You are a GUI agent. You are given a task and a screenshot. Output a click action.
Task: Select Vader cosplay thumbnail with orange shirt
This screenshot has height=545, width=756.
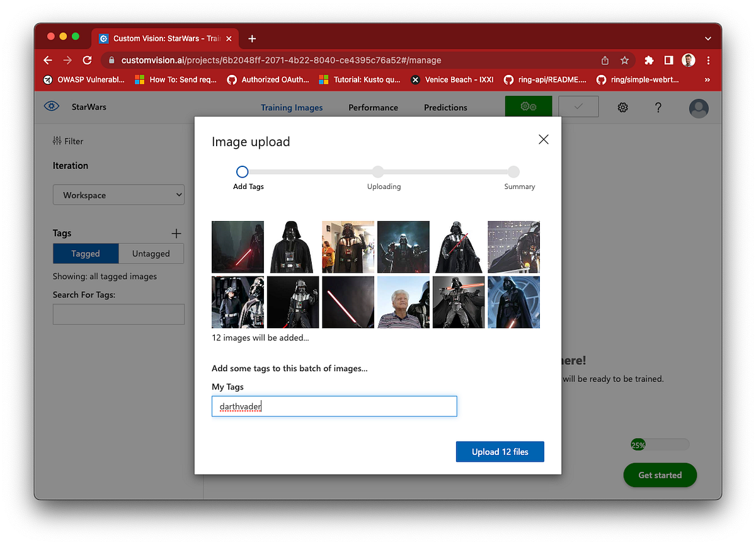[x=348, y=247]
